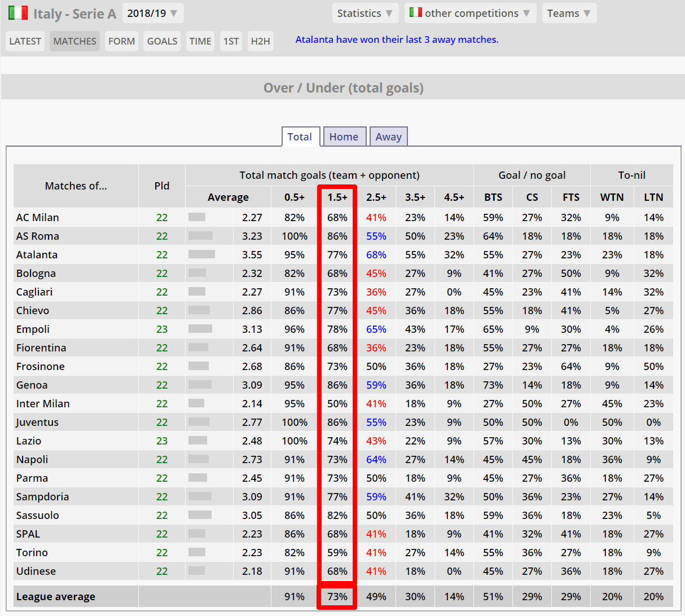Viewport: 685px width, 616px height.
Task: Click Udinese team name
Action: 36,571
